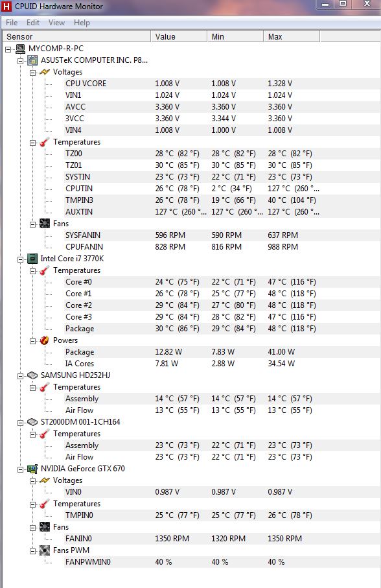Click the Intel Core i7 3770K chip icon
This screenshot has width=381, height=588.
point(32,259)
